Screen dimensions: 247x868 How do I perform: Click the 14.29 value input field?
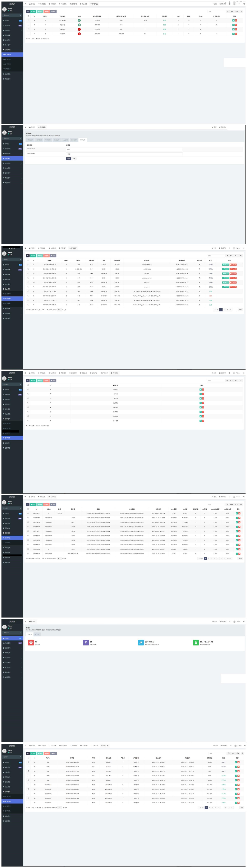tap(124, 154)
